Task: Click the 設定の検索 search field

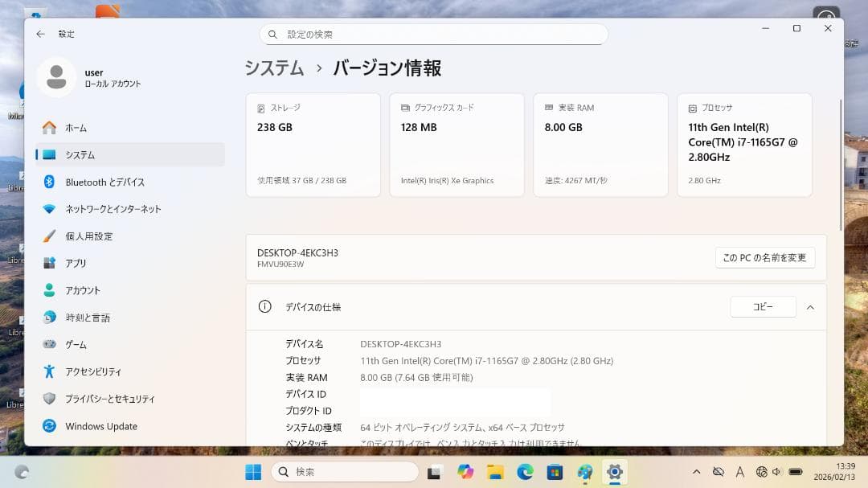Action: point(434,34)
